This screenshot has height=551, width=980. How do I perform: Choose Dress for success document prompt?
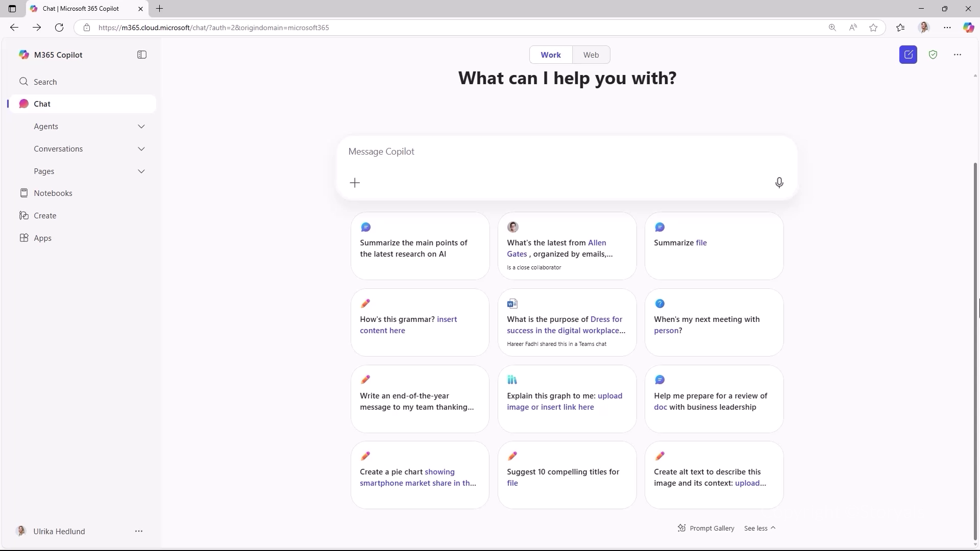(x=567, y=322)
